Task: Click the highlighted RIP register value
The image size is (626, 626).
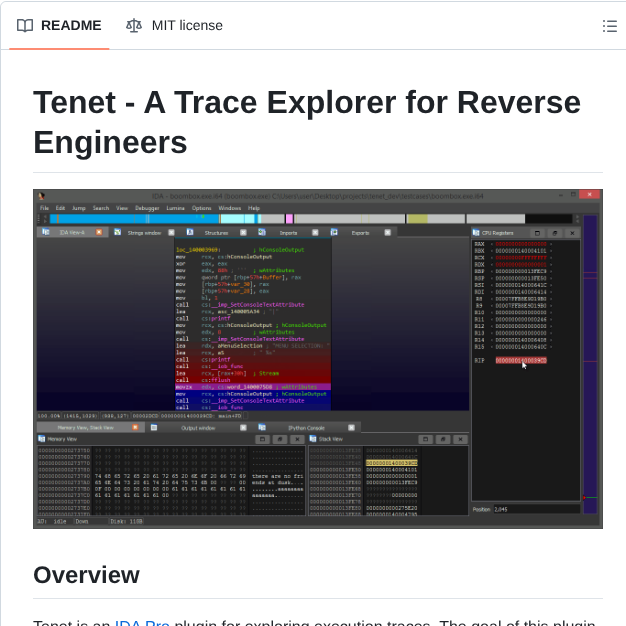Action: click(520, 360)
